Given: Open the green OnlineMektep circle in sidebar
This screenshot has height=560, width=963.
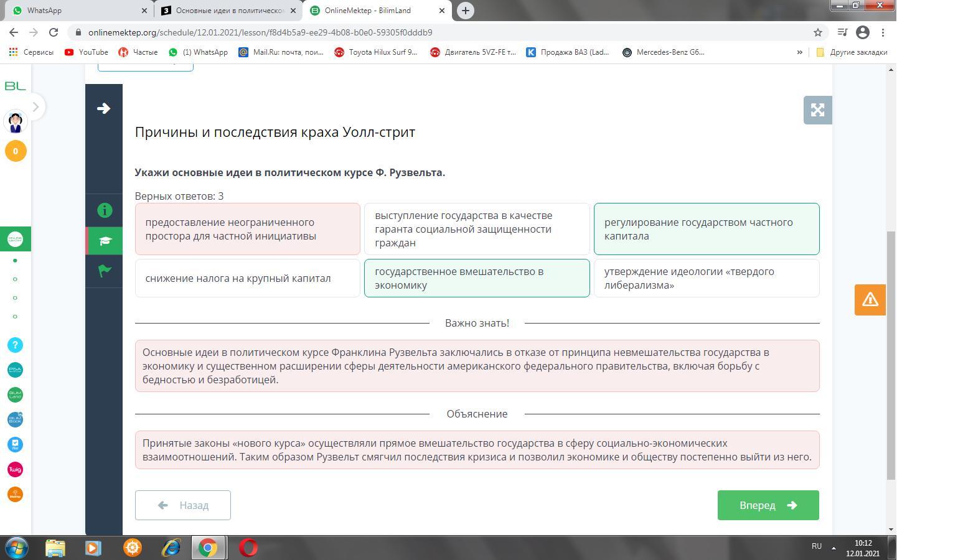Looking at the screenshot, I should coord(15,239).
